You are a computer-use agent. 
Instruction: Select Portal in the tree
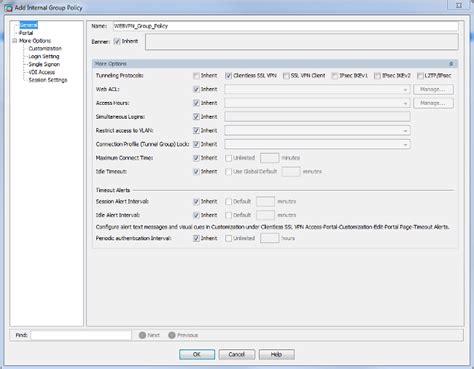pyautogui.click(x=26, y=33)
